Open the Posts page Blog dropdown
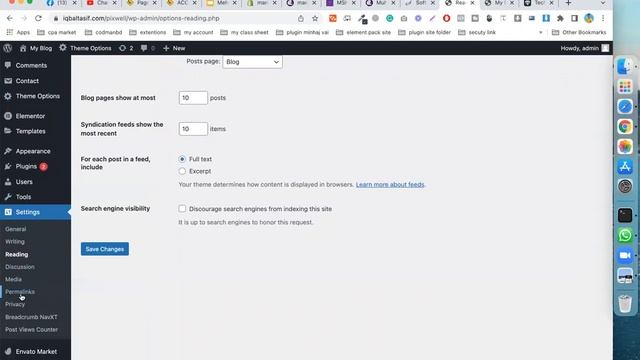 click(252, 62)
